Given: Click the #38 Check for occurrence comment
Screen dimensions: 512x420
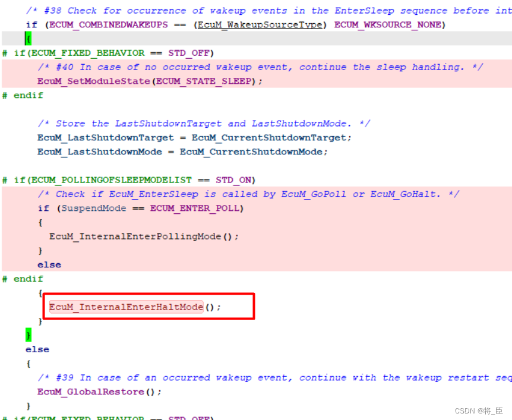Looking at the screenshot, I should [268, 11].
